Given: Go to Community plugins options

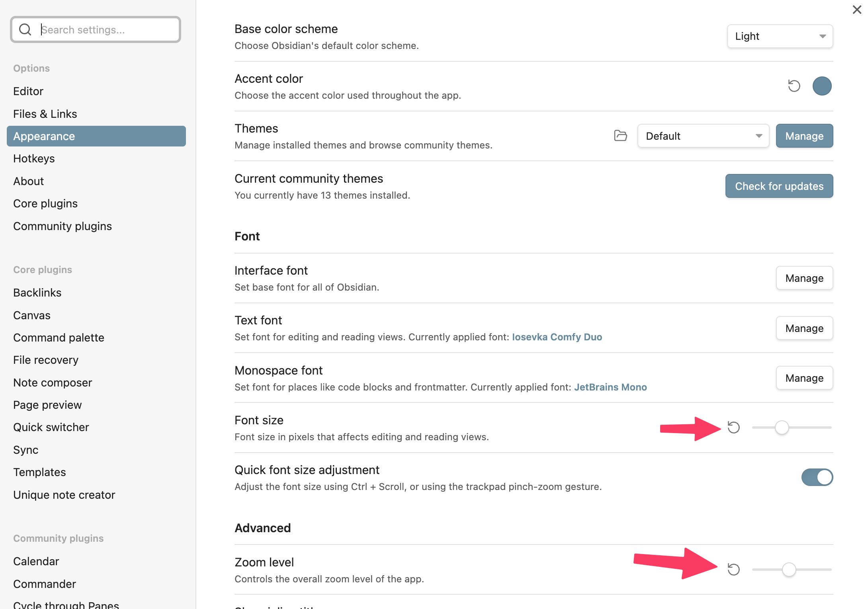Looking at the screenshot, I should pos(62,226).
